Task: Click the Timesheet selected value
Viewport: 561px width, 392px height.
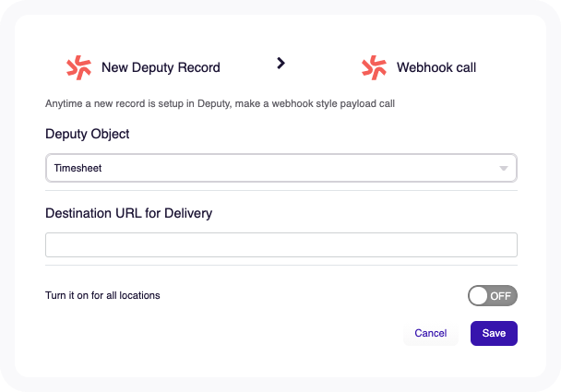Action: click(x=78, y=168)
